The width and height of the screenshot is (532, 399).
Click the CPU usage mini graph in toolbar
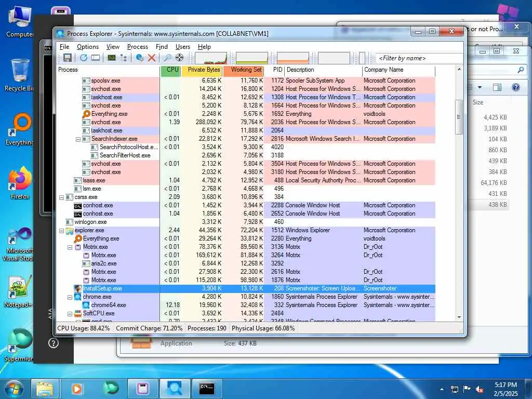(x=211, y=58)
